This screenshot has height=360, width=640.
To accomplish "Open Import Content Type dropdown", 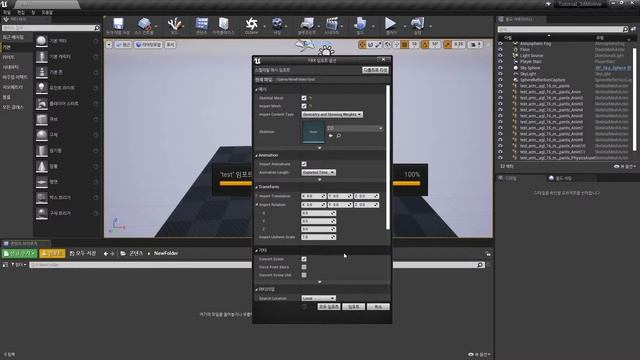I will coord(332,115).
